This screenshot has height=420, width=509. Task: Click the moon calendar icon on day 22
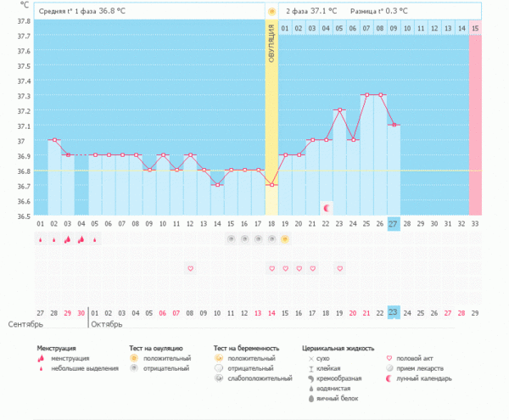[326, 207]
